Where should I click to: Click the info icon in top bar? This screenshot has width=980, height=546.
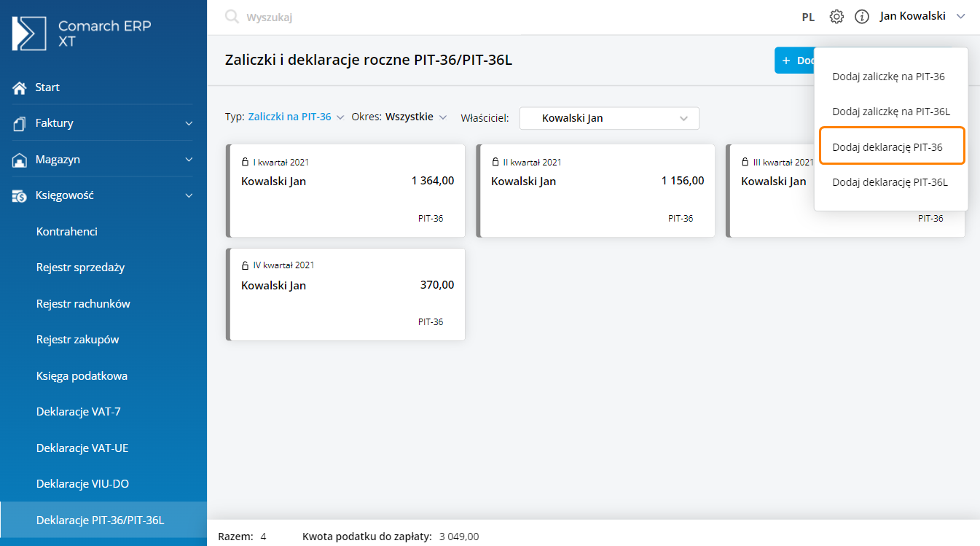click(x=862, y=17)
